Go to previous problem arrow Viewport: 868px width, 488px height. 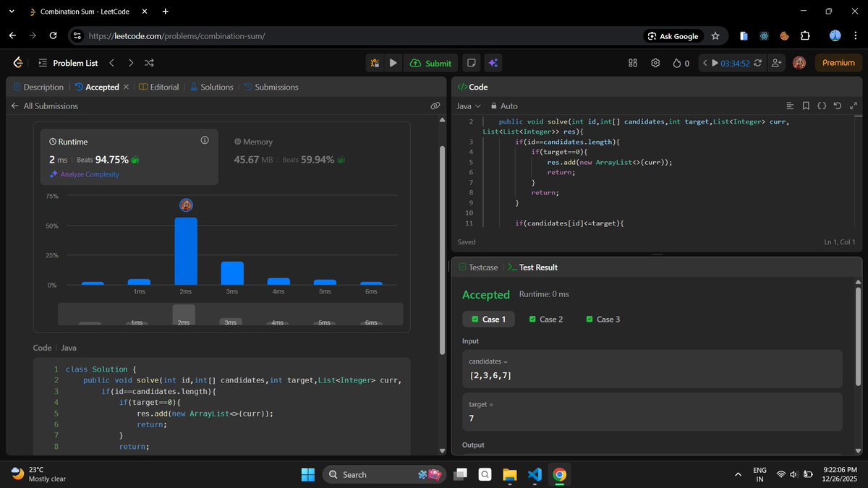[x=111, y=63]
